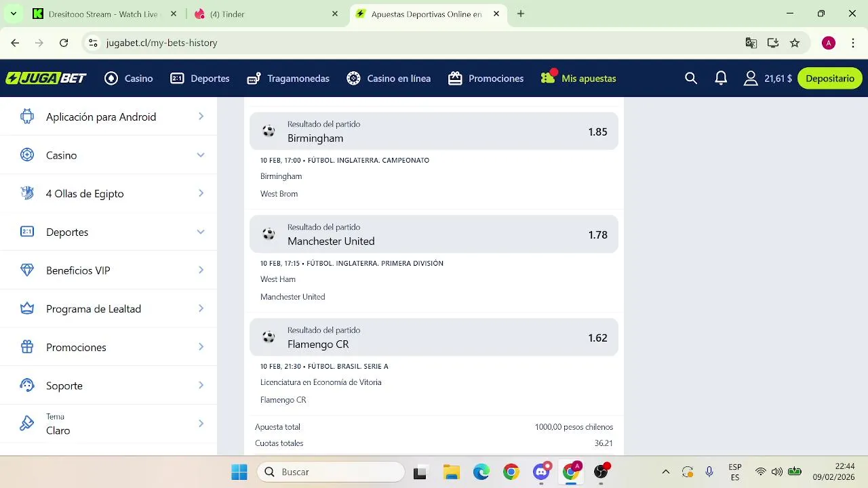Image resolution: width=868 pixels, height=488 pixels.
Task: Click sidebar Deportes scoreboard icon
Action: coord(27,232)
